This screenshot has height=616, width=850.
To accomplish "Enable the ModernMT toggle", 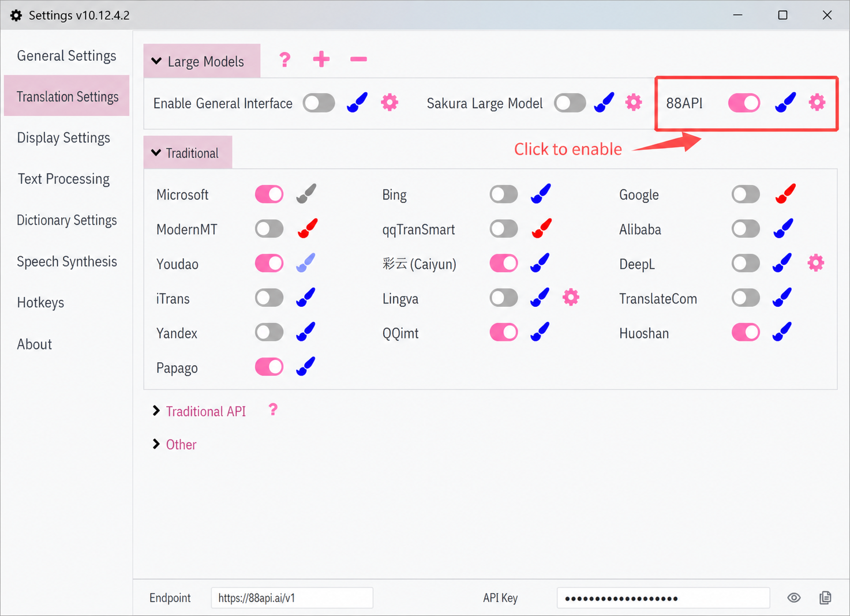I will pos(269,229).
